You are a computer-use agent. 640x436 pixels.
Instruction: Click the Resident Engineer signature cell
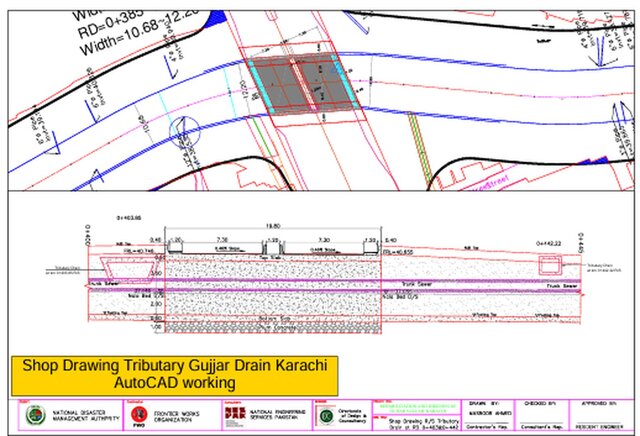coord(600,425)
